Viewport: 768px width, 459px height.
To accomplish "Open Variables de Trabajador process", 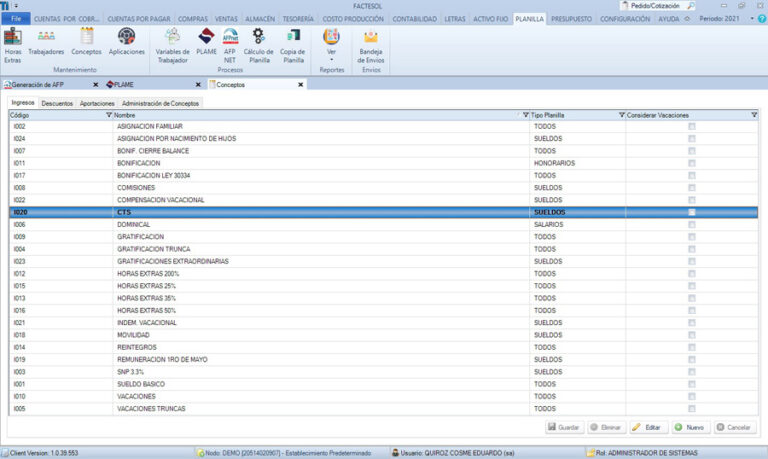I will 172,44.
